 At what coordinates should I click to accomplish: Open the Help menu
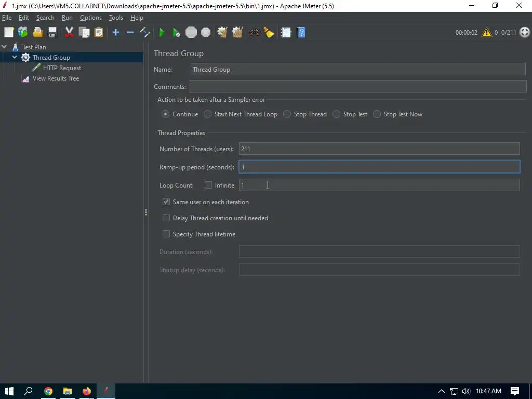coord(137,18)
